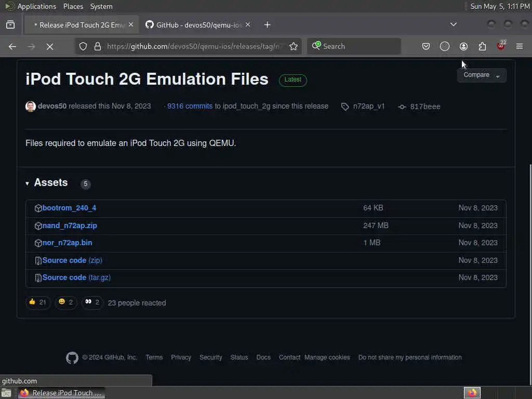The image size is (532, 399).
Task: Open the Compare dropdown
Action: pyautogui.click(x=482, y=75)
